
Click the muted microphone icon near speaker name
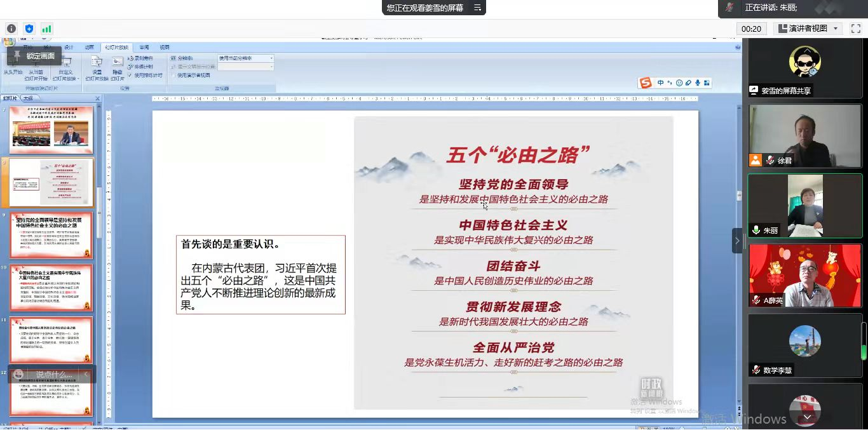pos(730,8)
